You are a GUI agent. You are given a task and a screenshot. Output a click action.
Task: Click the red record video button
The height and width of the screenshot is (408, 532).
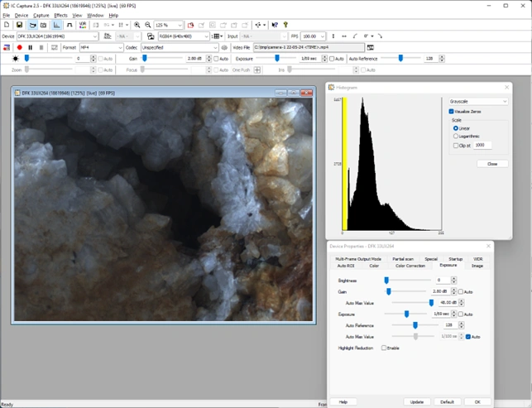click(19, 47)
